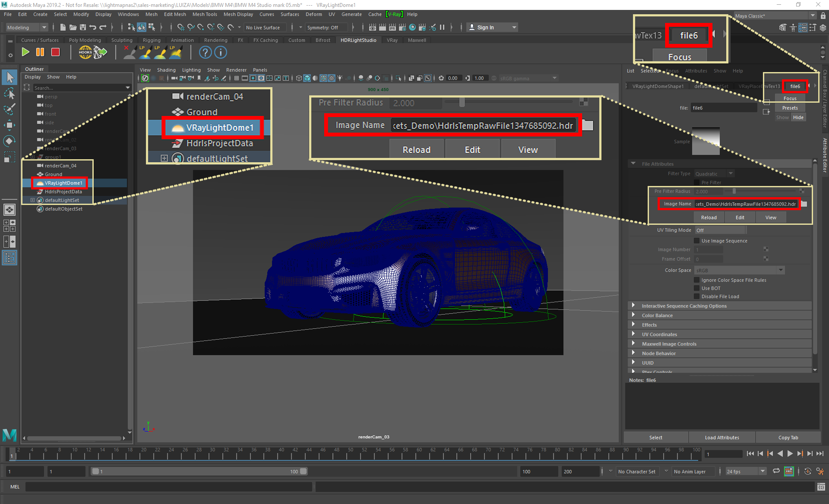Image resolution: width=829 pixels, height=504 pixels.
Task: Open the HDR Light Studio help question icon
Action: [x=206, y=52]
